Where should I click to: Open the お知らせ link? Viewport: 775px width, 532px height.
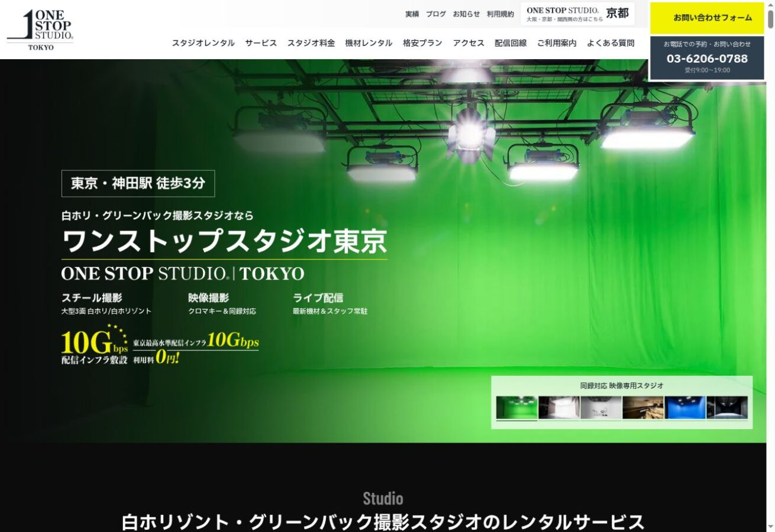point(466,14)
